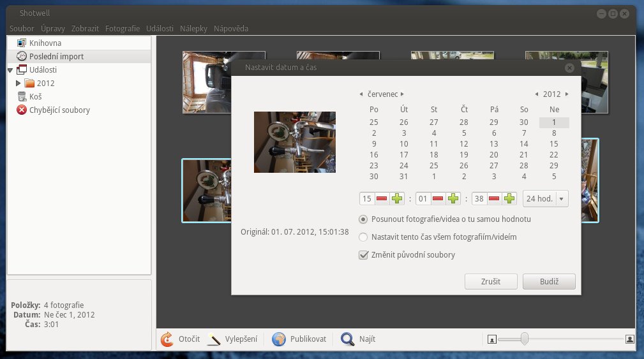Select Chybějící soubory error icon entry
Viewport: 644px width, 359px height.
click(x=21, y=110)
